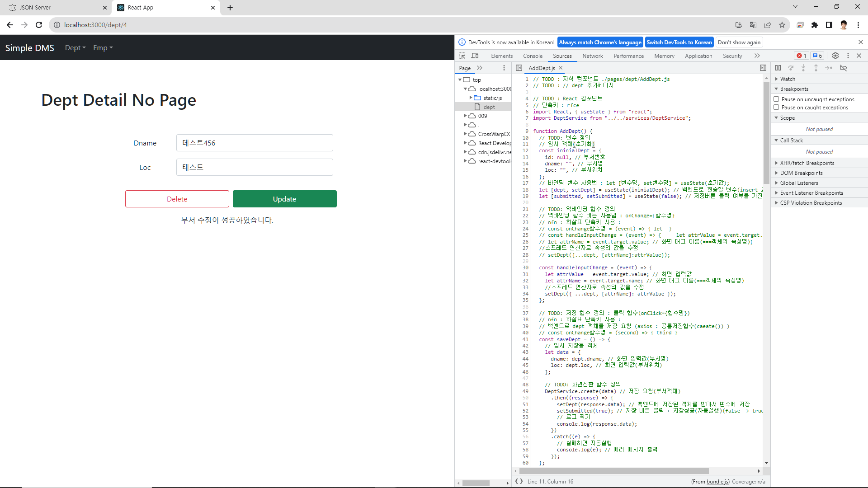
Task: Bookmark this page with star icon
Action: [782, 25]
